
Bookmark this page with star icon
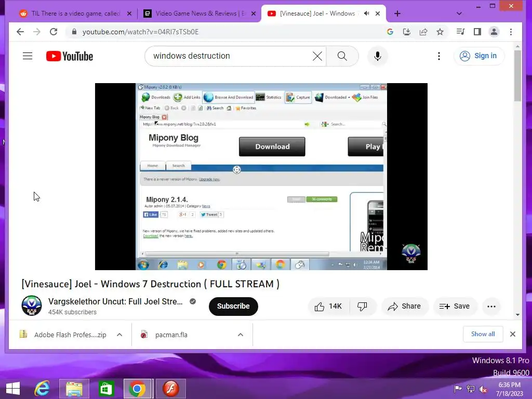pyautogui.click(x=440, y=32)
